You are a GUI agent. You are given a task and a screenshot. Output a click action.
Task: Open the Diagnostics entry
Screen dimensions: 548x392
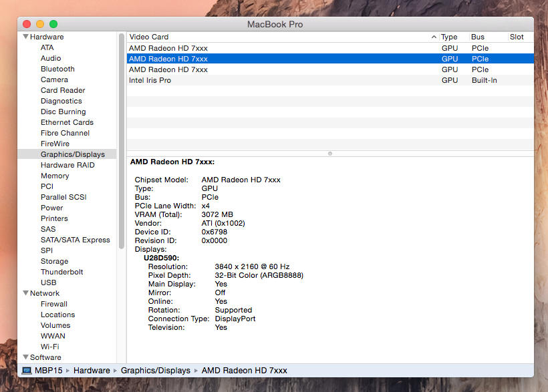pos(61,101)
